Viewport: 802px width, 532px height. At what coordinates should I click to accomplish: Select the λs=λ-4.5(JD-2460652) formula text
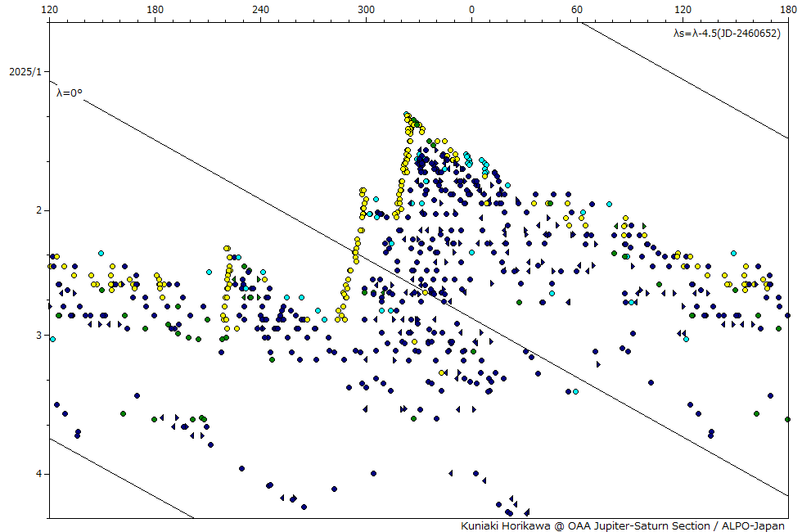pos(726,34)
